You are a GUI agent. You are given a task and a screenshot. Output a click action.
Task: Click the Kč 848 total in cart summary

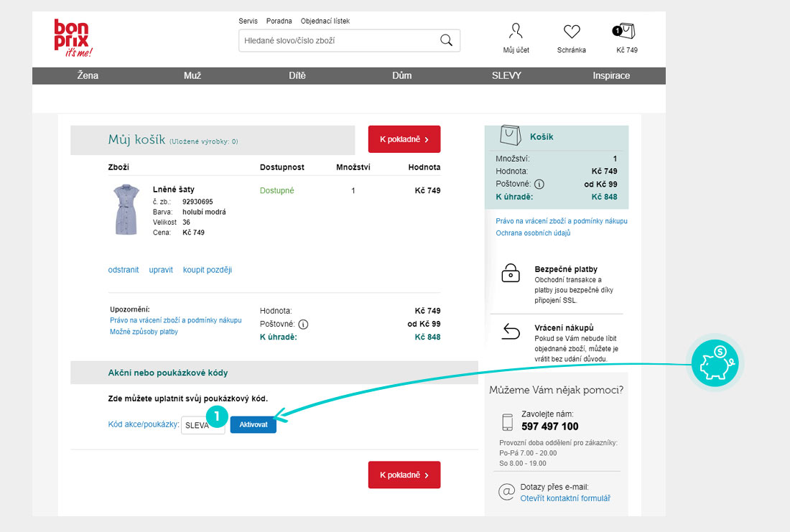coord(427,337)
